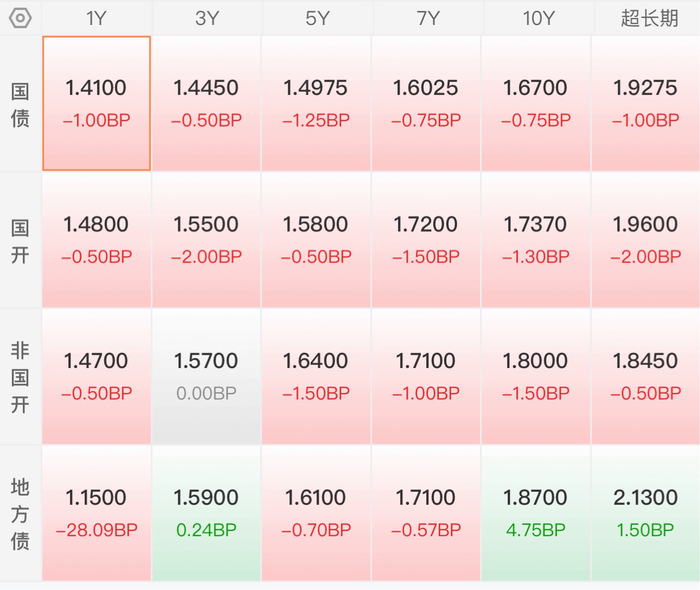Click the 地方债 10Y cell showing 4.75BP
The height and width of the screenshot is (590, 700).
(x=535, y=513)
